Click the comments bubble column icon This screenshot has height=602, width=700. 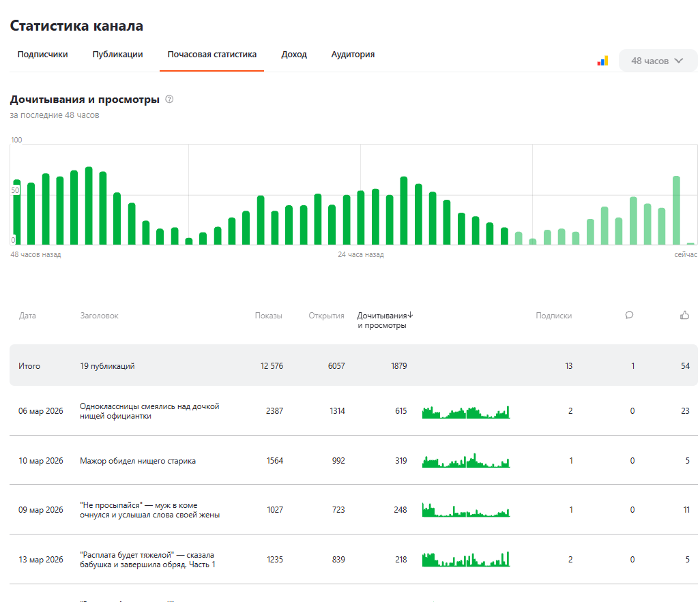pyautogui.click(x=629, y=315)
